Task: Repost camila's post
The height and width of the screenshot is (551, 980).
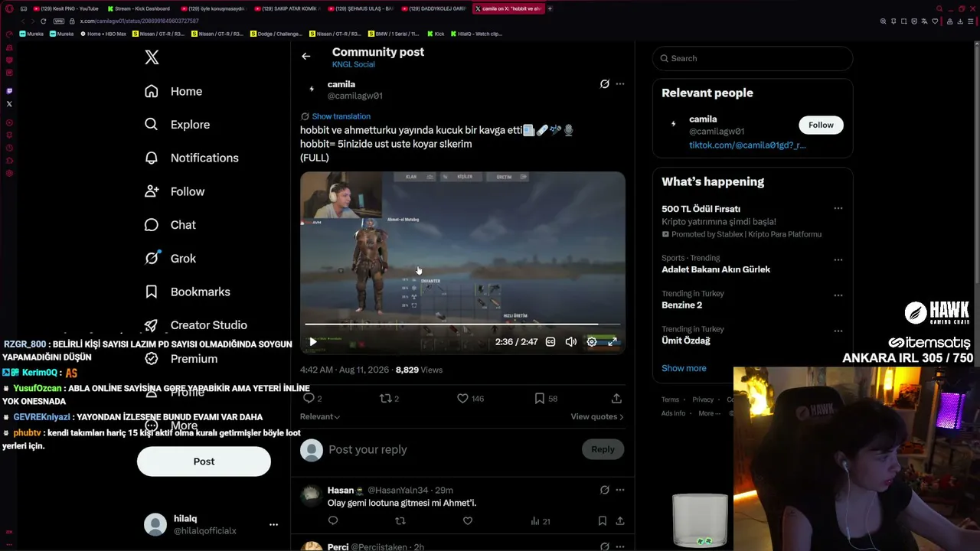Action: pos(386,399)
